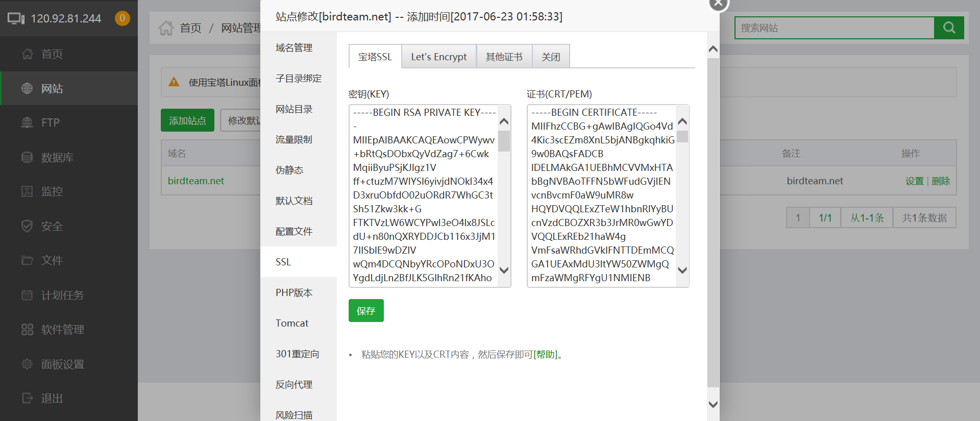
Task: Click the monitor icon beside the IP address
Action: (16, 18)
